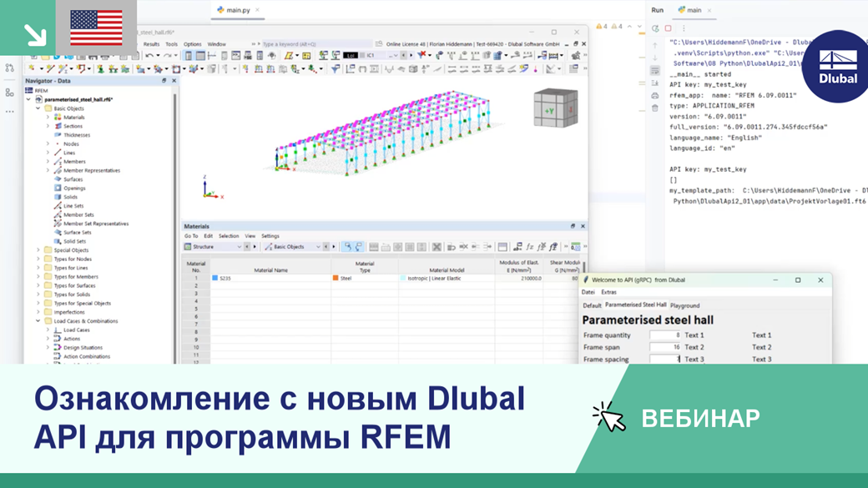Viewport: 868px width, 488px height.
Task: Click the Python icon in the API window title
Action: [x=586, y=279]
